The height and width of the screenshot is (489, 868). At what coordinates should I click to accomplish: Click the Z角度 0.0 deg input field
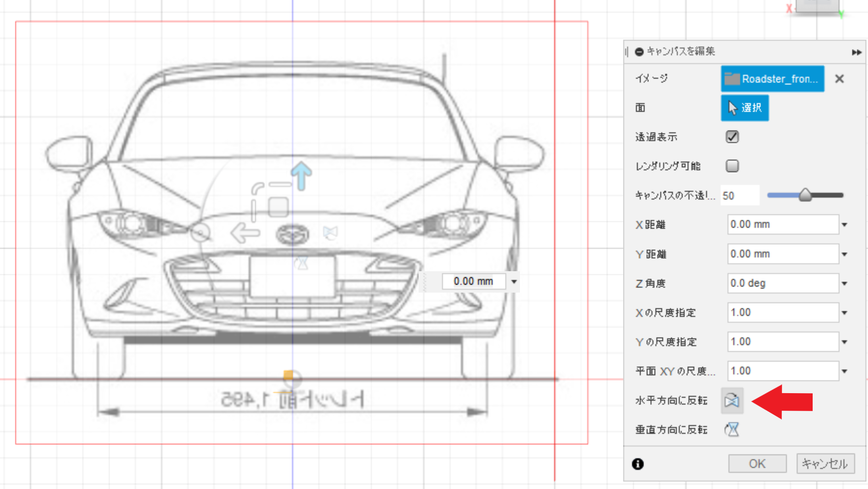pyautogui.click(x=783, y=283)
